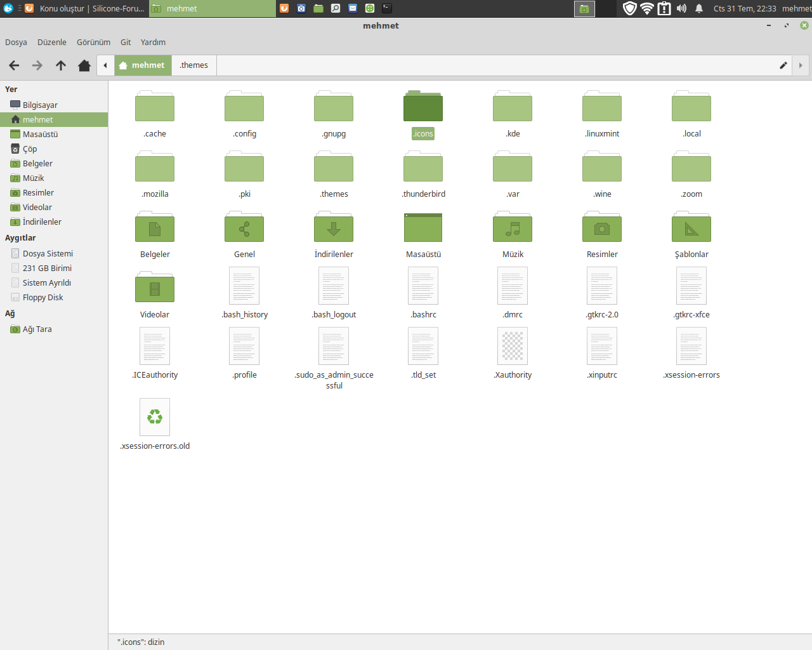Select the Şablonlar templates folder icon
The image size is (812, 650).
[691, 227]
